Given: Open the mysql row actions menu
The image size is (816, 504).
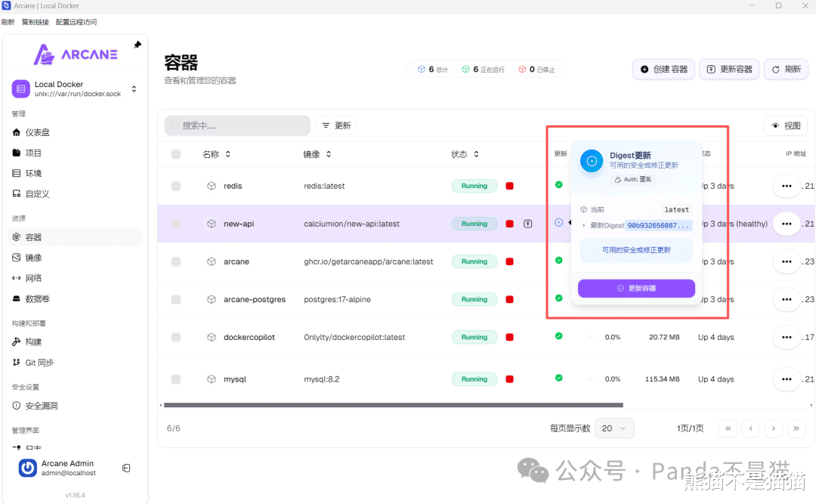Looking at the screenshot, I should click(787, 379).
